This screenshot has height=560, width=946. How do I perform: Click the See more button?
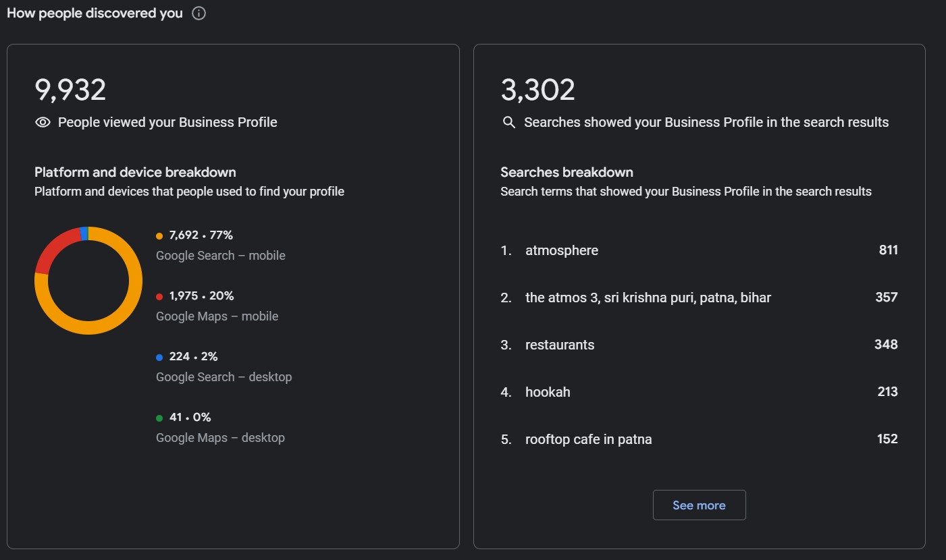point(699,505)
